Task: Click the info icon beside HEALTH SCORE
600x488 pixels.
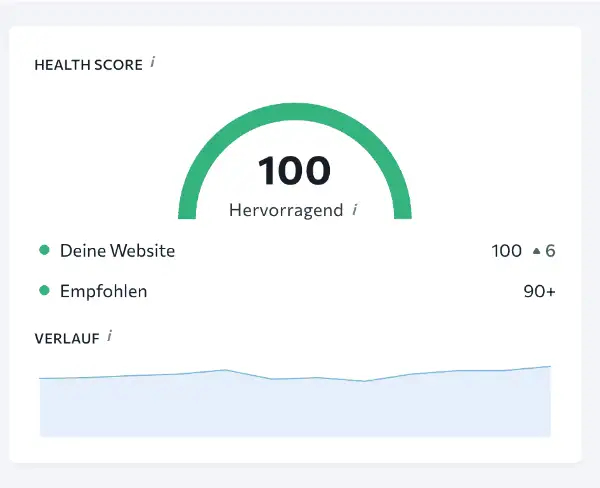Action: tap(153, 63)
